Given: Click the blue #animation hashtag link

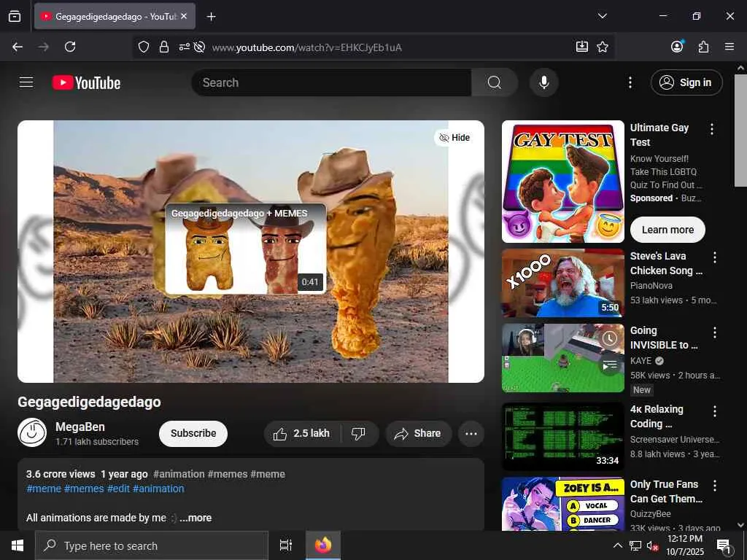Looking at the screenshot, I should point(158,489).
